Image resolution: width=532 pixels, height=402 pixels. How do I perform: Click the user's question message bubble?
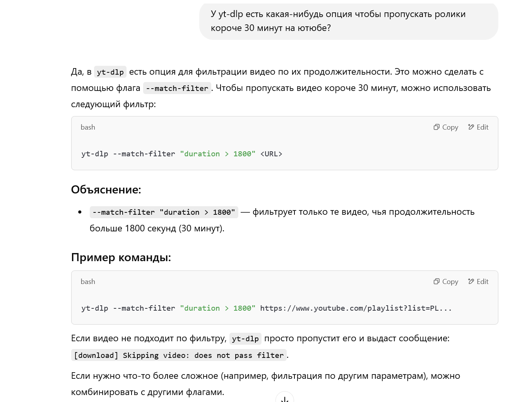[x=349, y=21]
